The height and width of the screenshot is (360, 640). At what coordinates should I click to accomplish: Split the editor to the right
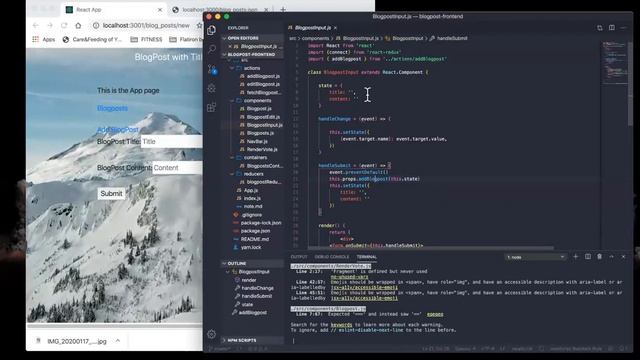click(x=611, y=28)
